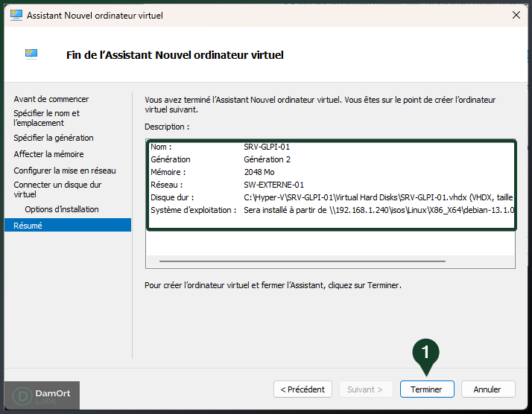Click the Nom : label
532x414 pixels.
161,147
